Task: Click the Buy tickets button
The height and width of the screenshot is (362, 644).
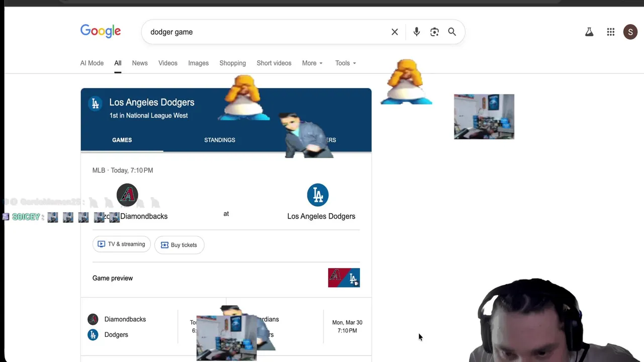Action: click(179, 245)
